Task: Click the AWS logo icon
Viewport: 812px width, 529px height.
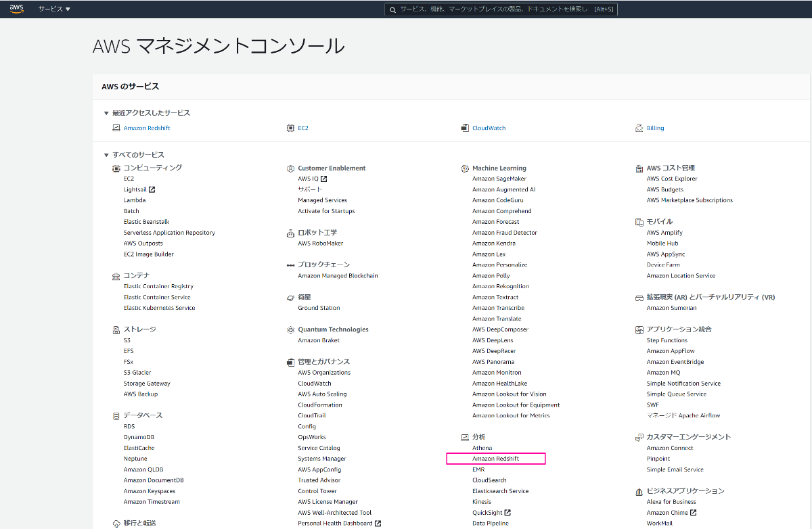Action: pos(16,9)
